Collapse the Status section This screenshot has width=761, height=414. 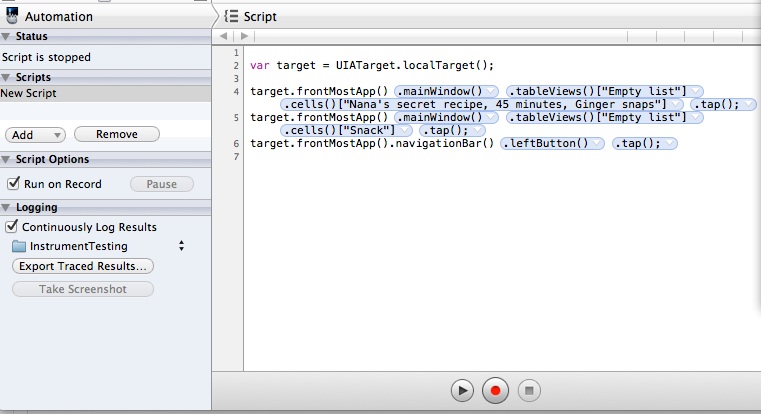pyautogui.click(x=6, y=36)
